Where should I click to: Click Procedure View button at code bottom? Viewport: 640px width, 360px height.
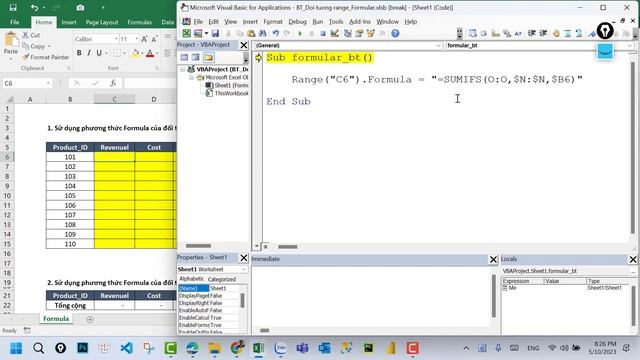(257, 246)
